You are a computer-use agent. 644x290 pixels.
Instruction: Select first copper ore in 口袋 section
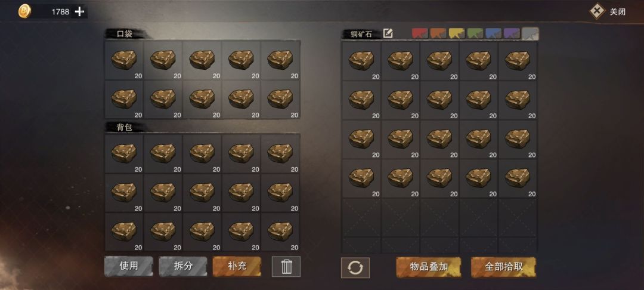123,60
